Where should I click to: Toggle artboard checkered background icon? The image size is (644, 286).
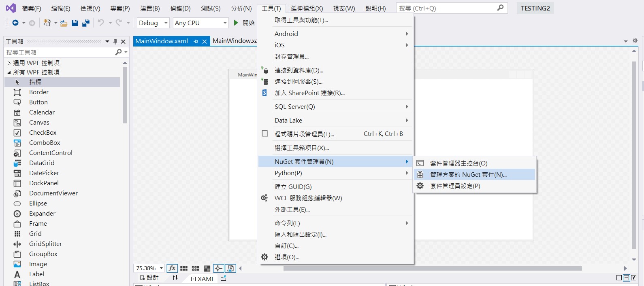207,268
